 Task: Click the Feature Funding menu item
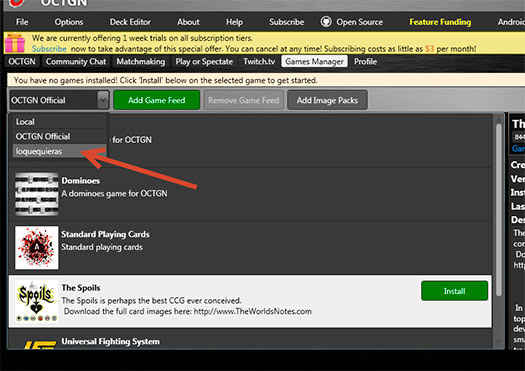(440, 22)
